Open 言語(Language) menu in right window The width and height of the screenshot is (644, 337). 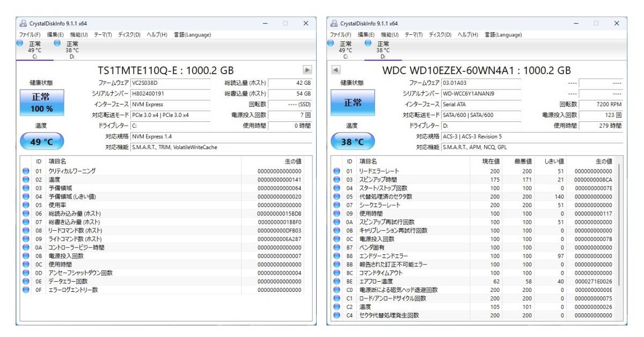pos(503,35)
